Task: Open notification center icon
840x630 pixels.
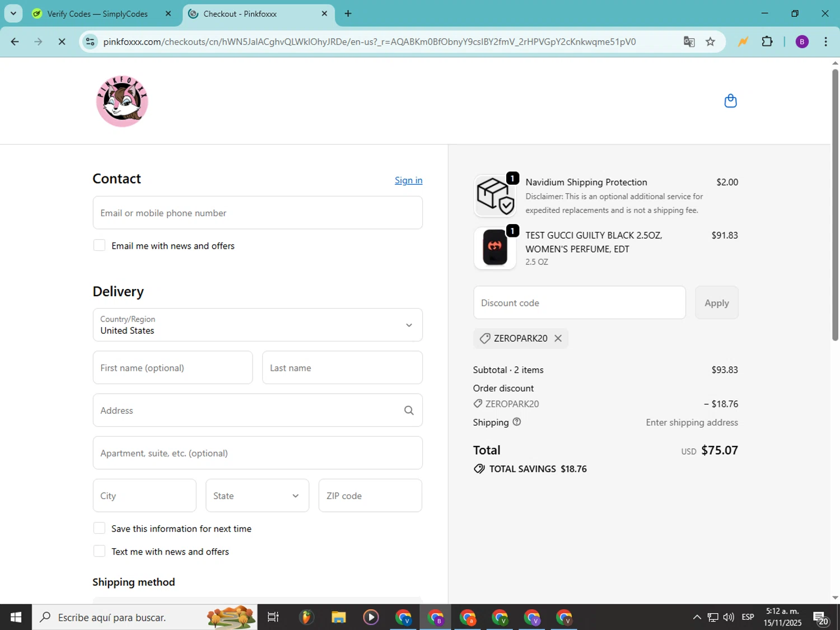Action: 821,617
